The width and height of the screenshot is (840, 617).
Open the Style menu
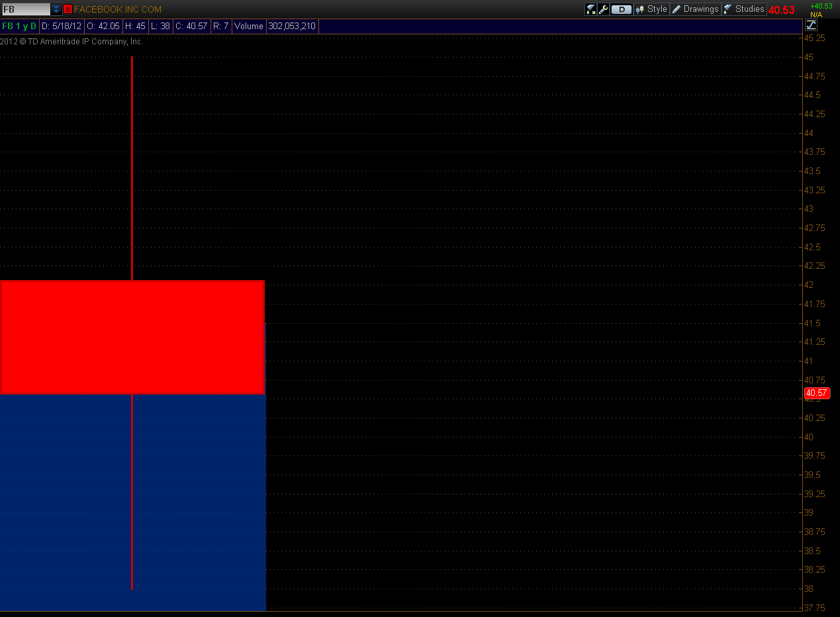(x=651, y=9)
